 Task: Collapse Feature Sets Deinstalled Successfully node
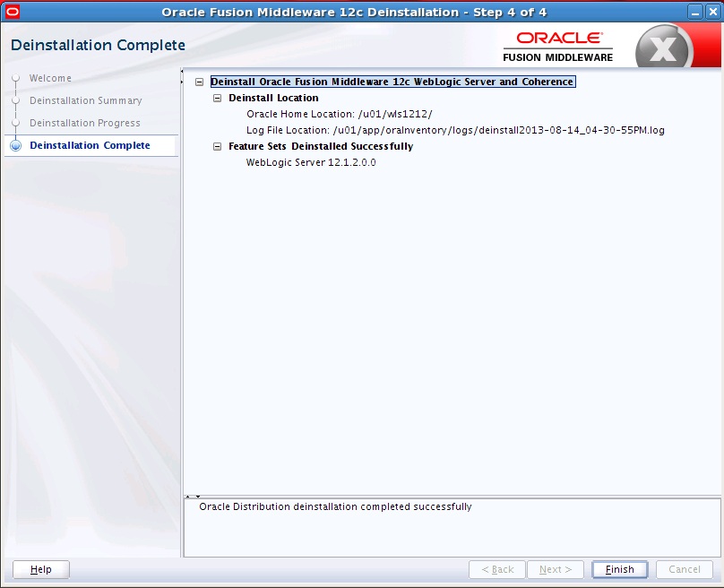(x=217, y=147)
